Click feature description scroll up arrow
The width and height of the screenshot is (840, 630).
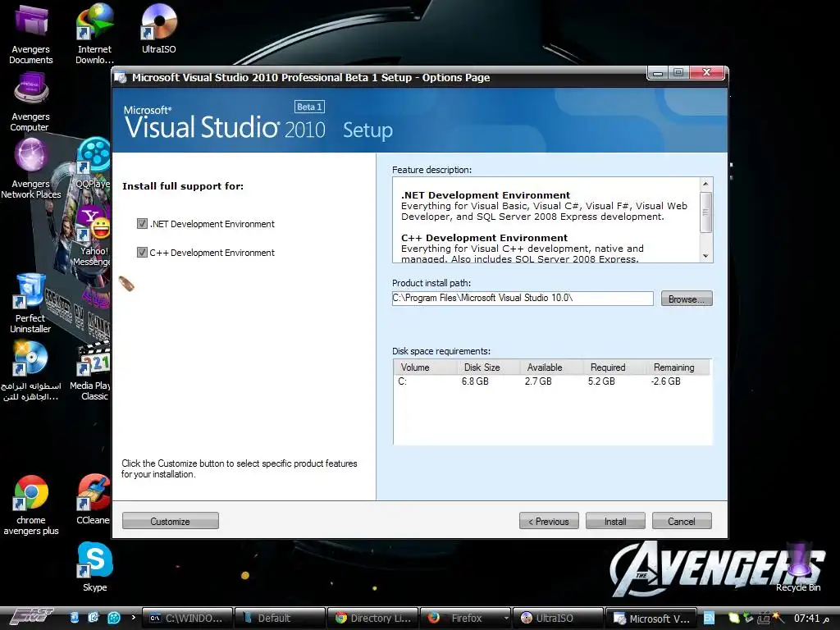click(705, 184)
